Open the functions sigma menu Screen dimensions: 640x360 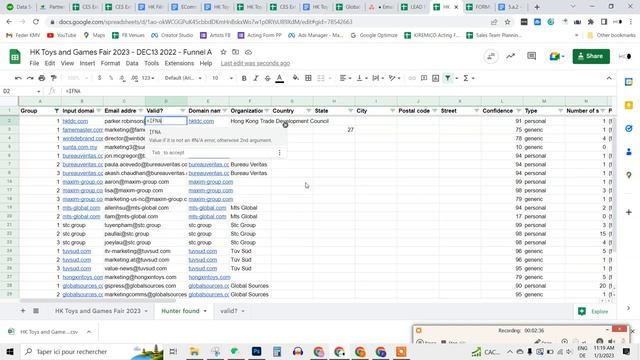click(468, 78)
